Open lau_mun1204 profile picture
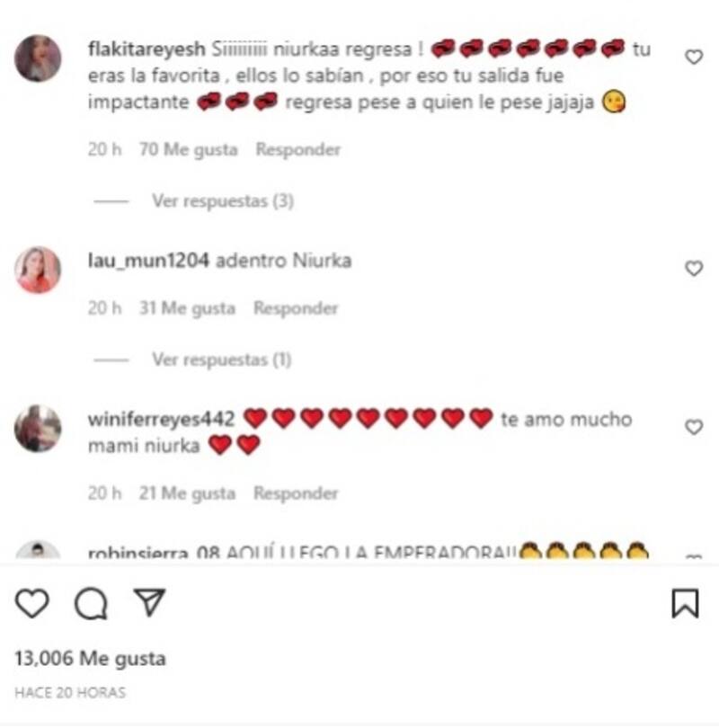Screen dimensions: 719x728 (x=38, y=270)
